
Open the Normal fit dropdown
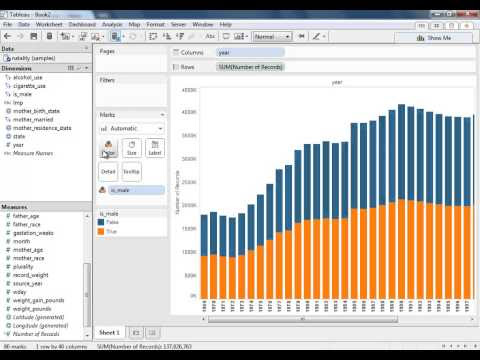[x=272, y=36]
